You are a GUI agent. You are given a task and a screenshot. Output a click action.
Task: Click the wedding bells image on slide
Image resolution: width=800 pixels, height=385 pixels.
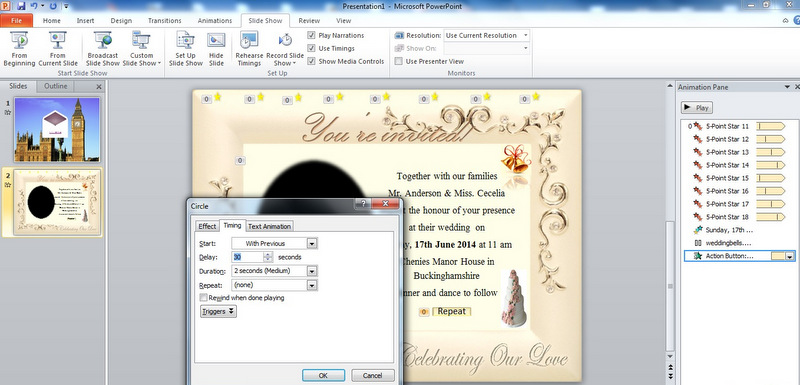(516, 160)
